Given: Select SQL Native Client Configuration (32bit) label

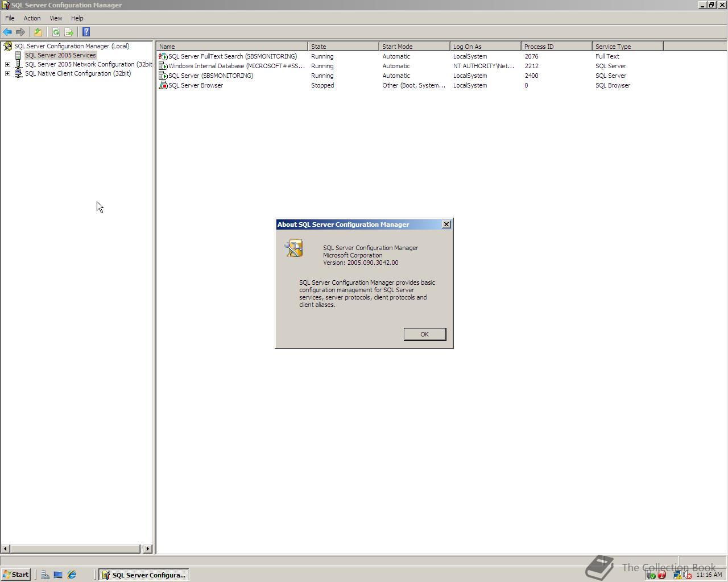Looking at the screenshot, I should click(x=78, y=73).
